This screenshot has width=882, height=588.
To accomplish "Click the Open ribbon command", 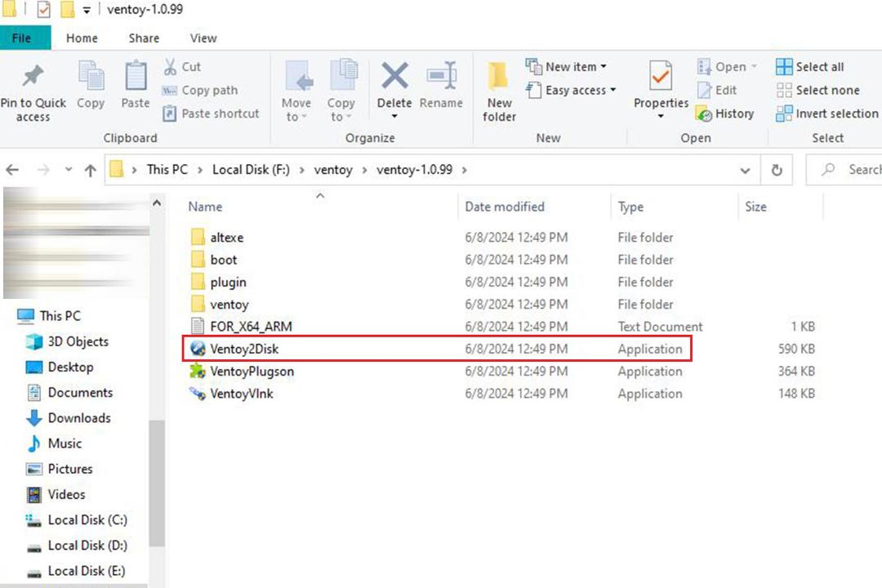I will coord(726,66).
